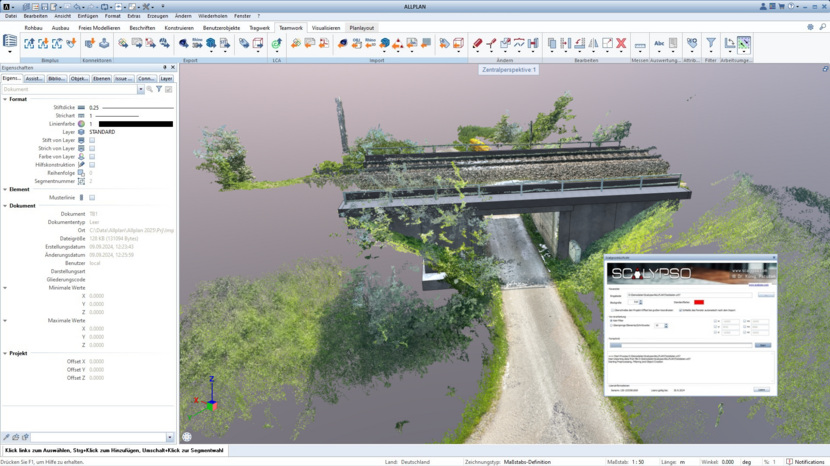Enable the Stift von Layer checkbox
Screen dimensions: 830x466
pos(92,140)
